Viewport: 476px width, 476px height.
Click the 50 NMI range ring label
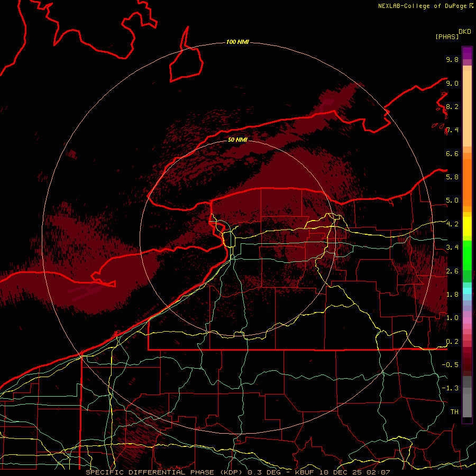click(x=237, y=140)
